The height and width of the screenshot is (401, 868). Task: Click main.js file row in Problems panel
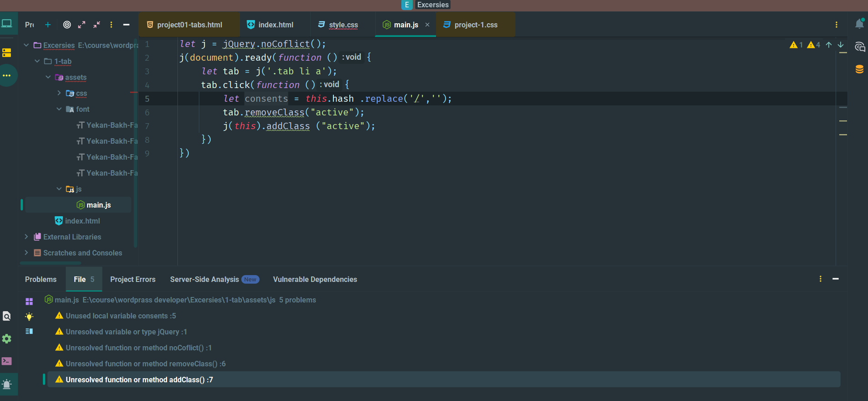[x=180, y=300]
